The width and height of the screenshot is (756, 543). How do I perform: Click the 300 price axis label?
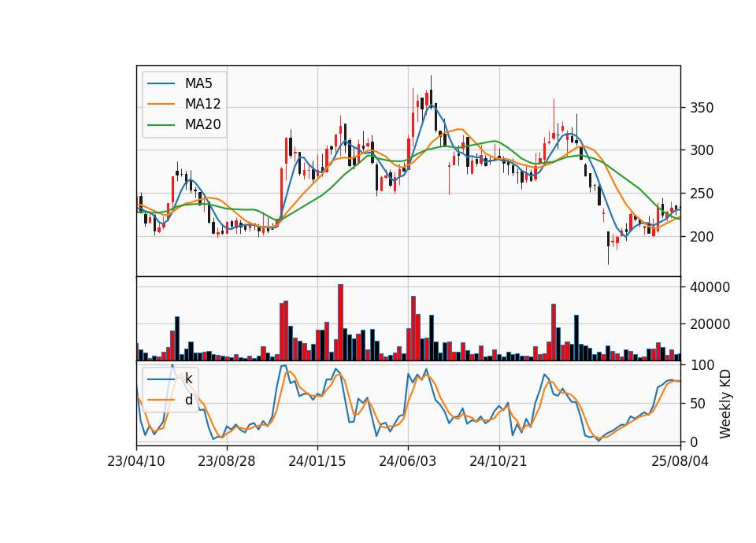[x=702, y=150]
